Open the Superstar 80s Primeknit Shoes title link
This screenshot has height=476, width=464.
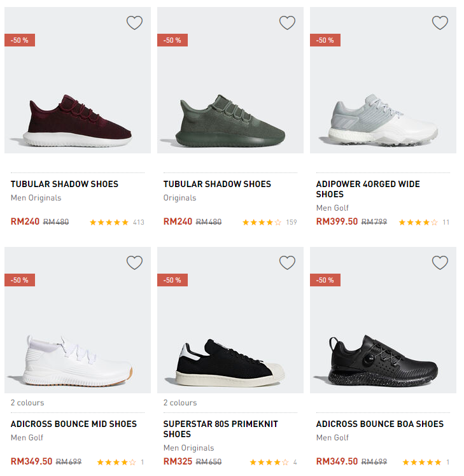(221, 429)
